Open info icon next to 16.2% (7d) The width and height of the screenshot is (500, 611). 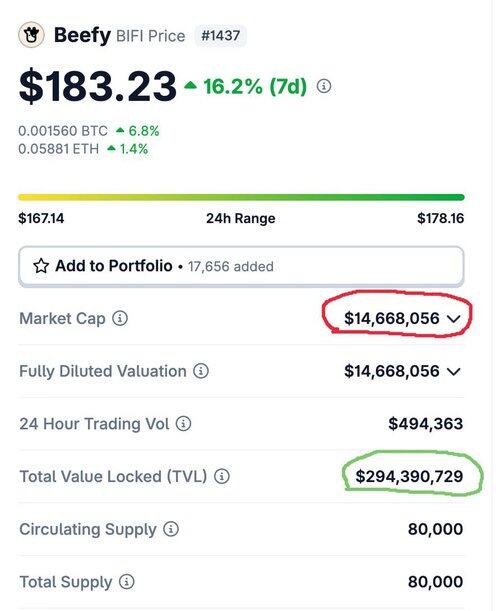tap(324, 86)
